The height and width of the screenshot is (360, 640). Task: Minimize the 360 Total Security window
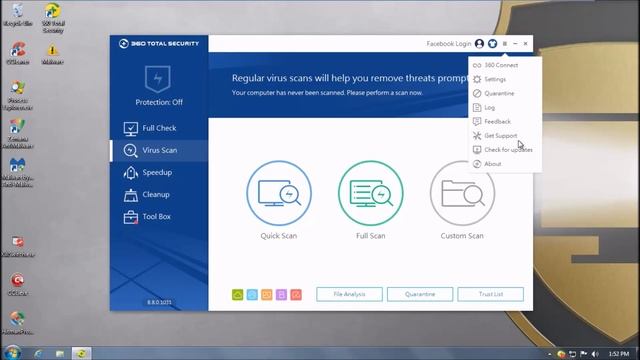515,44
